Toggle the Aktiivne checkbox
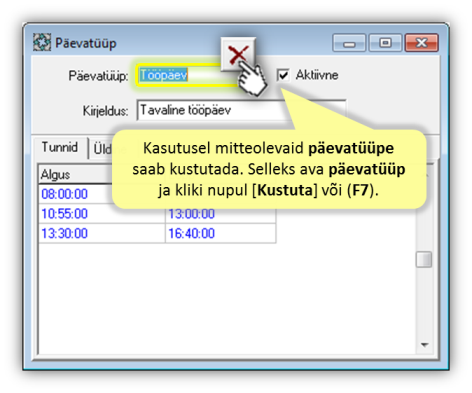The image size is (472, 393). 283,75
